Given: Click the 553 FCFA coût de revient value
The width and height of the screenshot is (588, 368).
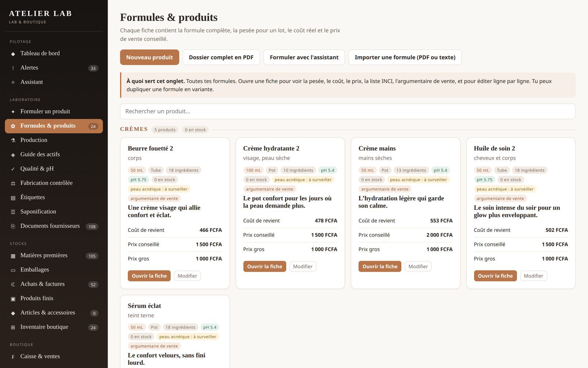Looking at the screenshot, I should point(441,221).
